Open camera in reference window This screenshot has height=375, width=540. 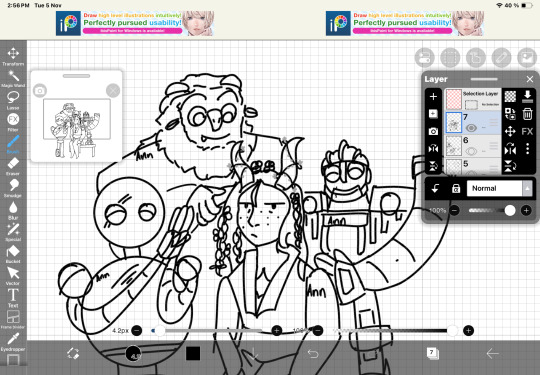point(40,91)
